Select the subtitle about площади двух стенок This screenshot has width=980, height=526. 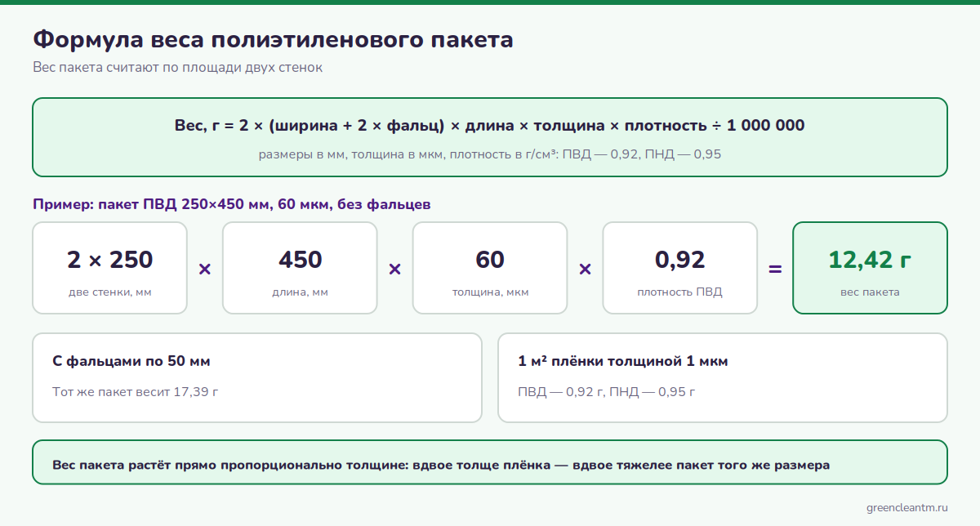click(x=178, y=68)
